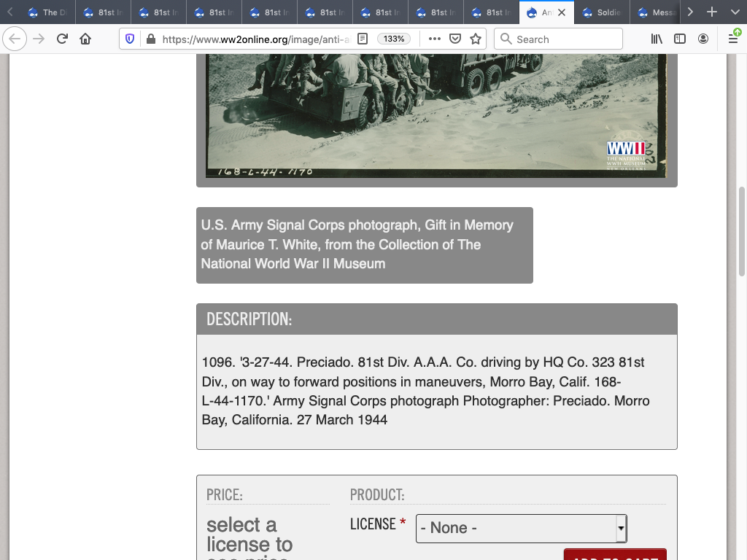747x560 pixels.
Task: Save page to Pocket
Action: click(x=455, y=39)
